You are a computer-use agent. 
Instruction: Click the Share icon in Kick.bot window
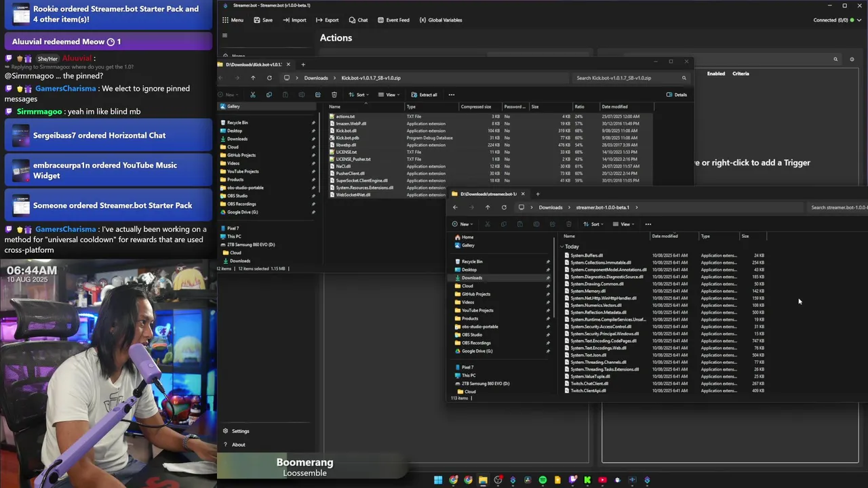[x=317, y=95]
